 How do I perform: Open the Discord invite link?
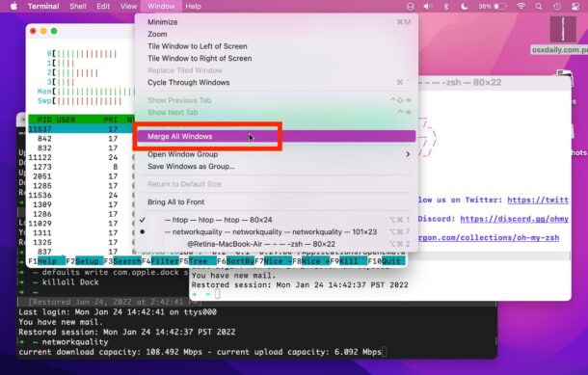pos(515,219)
